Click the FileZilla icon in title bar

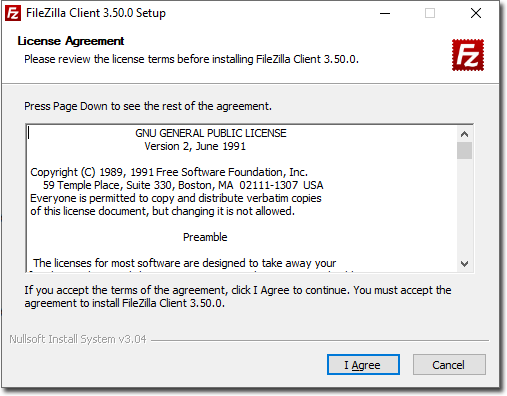tap(13, 13)
